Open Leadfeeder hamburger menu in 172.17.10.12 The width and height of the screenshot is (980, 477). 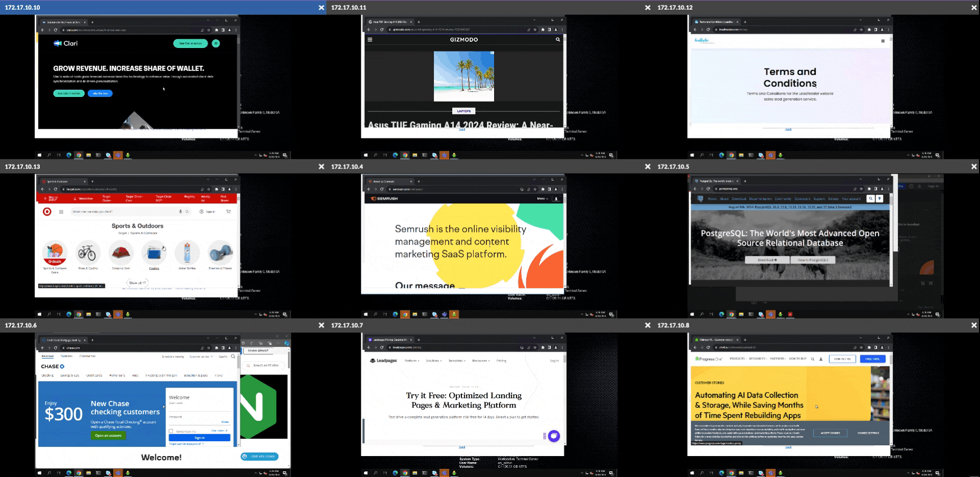point(883,41)
